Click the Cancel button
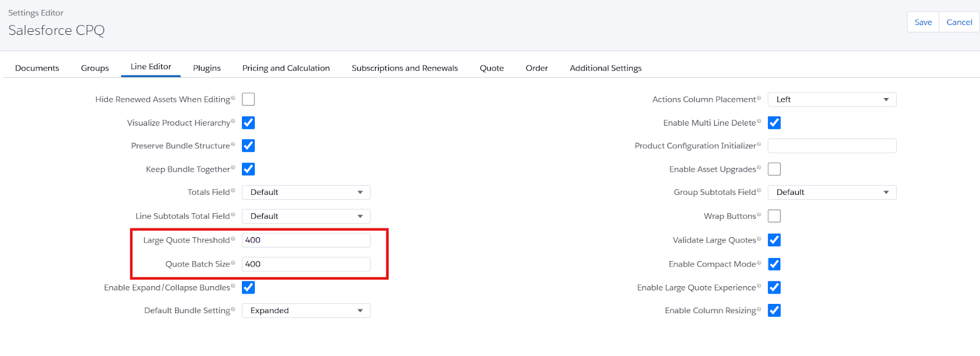980x356 pixels. pyautogui.click(x=959, y=22)
